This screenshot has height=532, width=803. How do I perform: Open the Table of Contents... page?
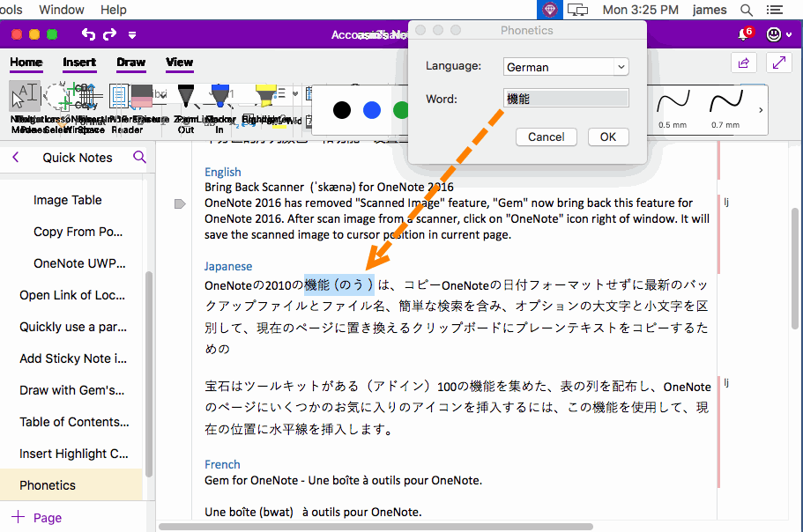[x=74, y=422]
